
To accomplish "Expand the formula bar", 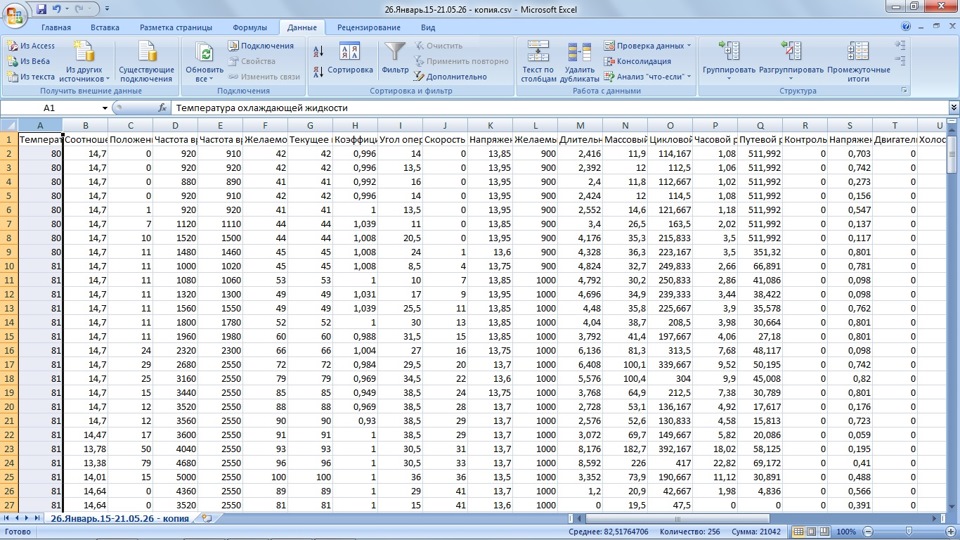I will point(954,108).
